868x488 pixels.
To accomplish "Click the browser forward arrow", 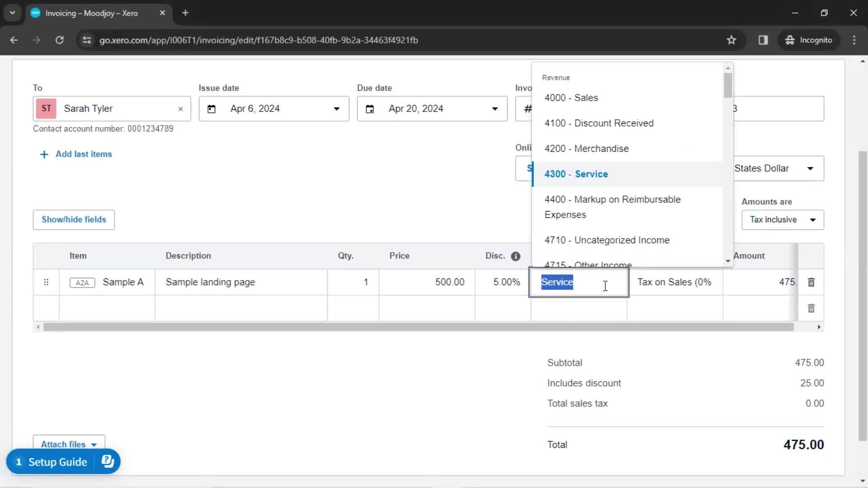I will (x=37, y=40).
